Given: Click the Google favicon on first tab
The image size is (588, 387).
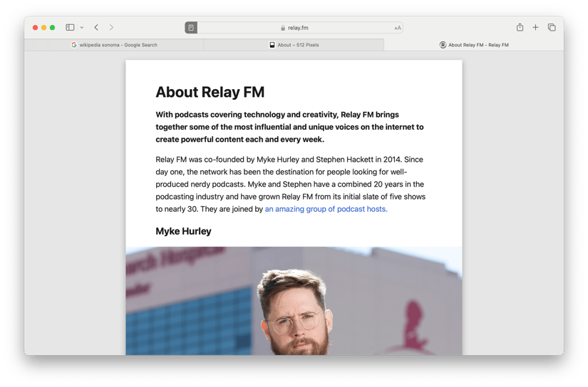Looking at the screenshot, I should click(x=74, y=45).
